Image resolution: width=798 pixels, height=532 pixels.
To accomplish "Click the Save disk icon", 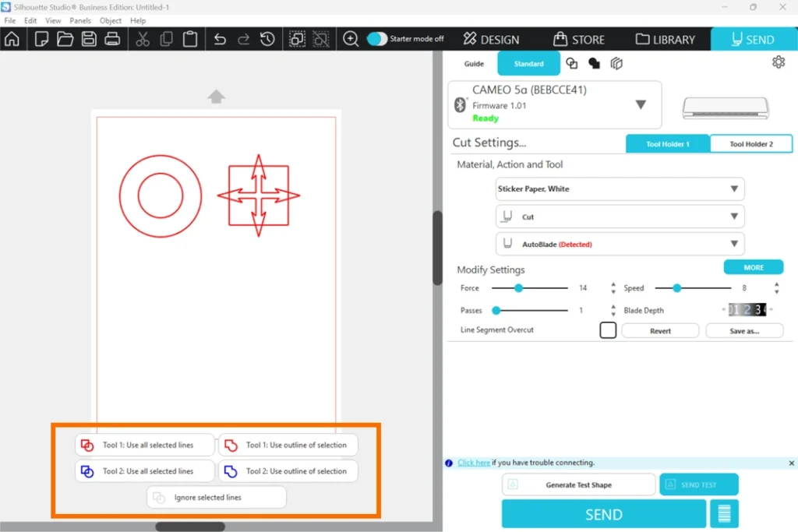I will 90,39.
